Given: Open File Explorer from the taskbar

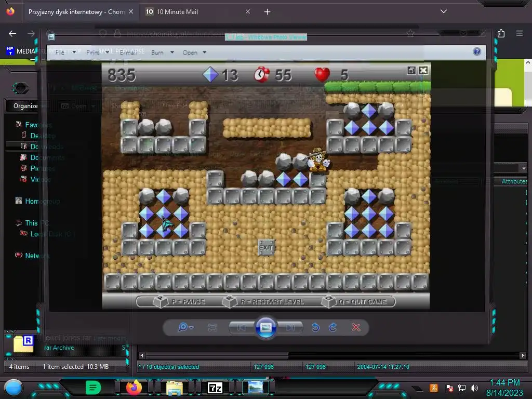Looking at the screenshot, I should point(175,388).
